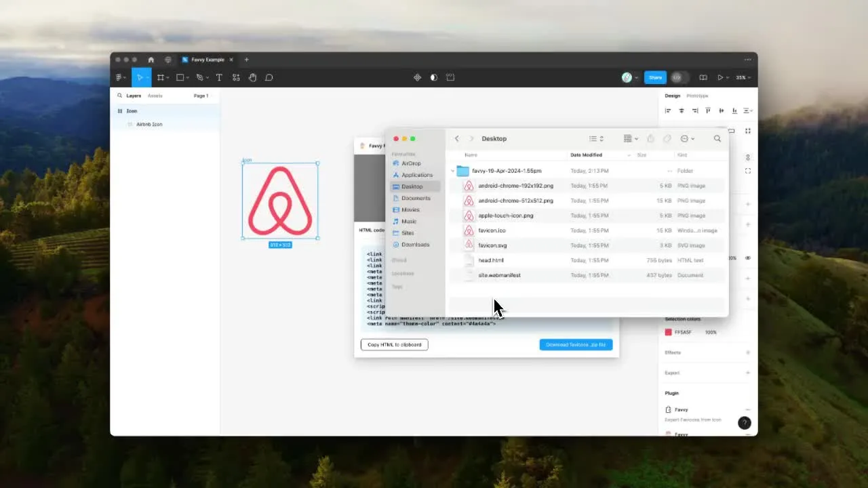Collapse the favvy-19-Apr-2024 folder

[x=452, y=171]
